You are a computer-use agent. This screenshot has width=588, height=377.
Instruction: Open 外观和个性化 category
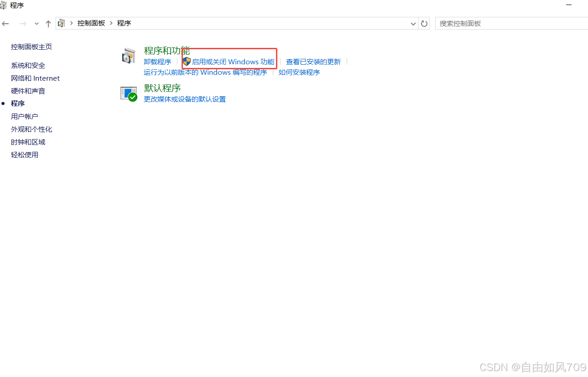click(x=31, y=129)
